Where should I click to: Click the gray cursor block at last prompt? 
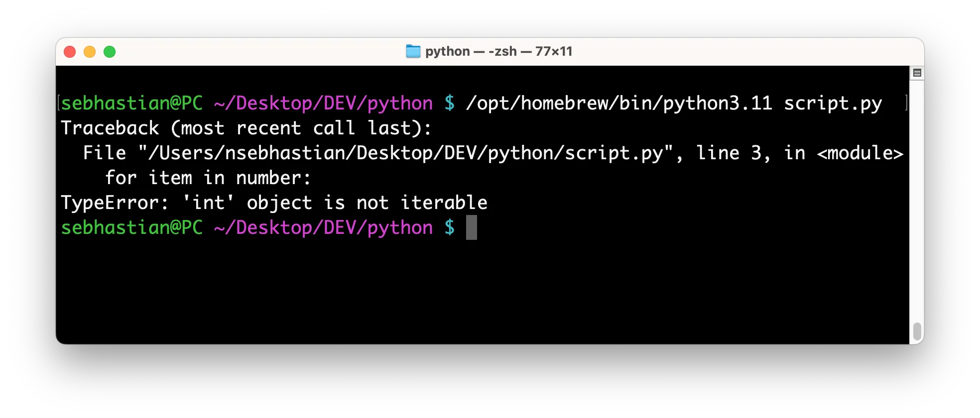point(471,227)
